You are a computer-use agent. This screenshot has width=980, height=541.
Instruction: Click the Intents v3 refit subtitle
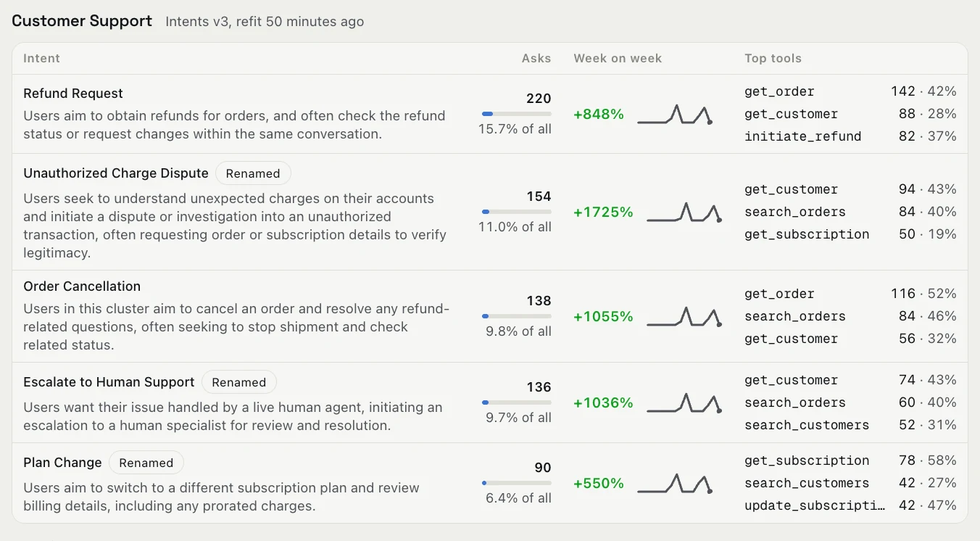(265, 22)
